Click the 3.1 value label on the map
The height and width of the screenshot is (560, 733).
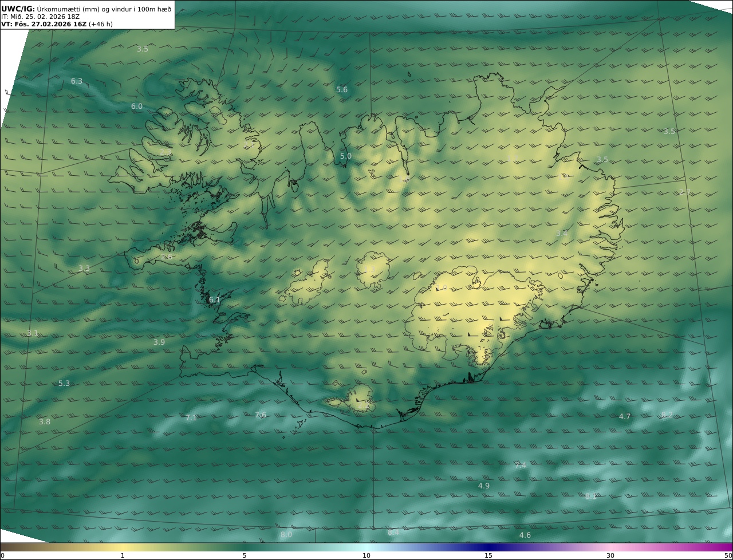click(x=33, y=333)
